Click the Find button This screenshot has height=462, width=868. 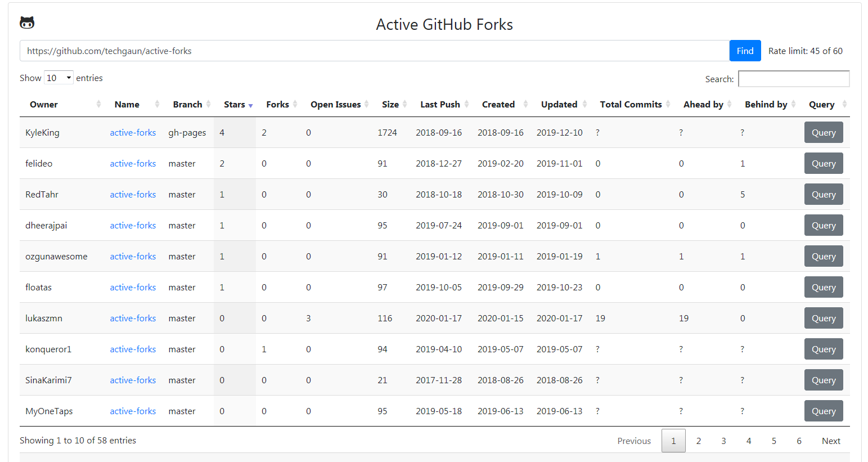[x=745, y=51]
